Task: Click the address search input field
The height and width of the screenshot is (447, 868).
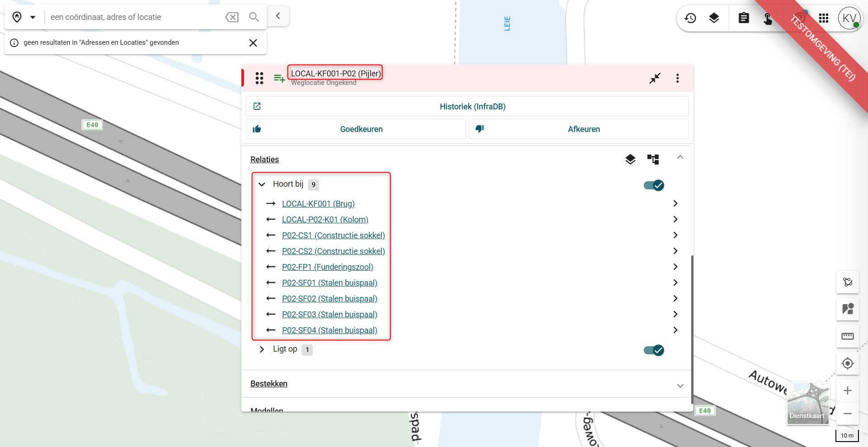Action: pyautogui.click(x=136, y=17)
